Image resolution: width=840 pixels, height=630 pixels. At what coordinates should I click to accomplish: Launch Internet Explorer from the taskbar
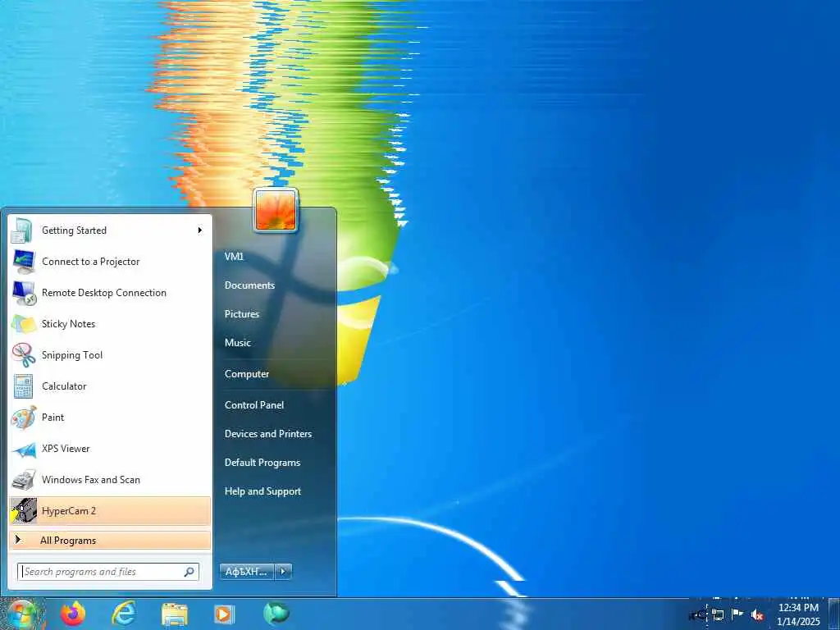point(124,614)
